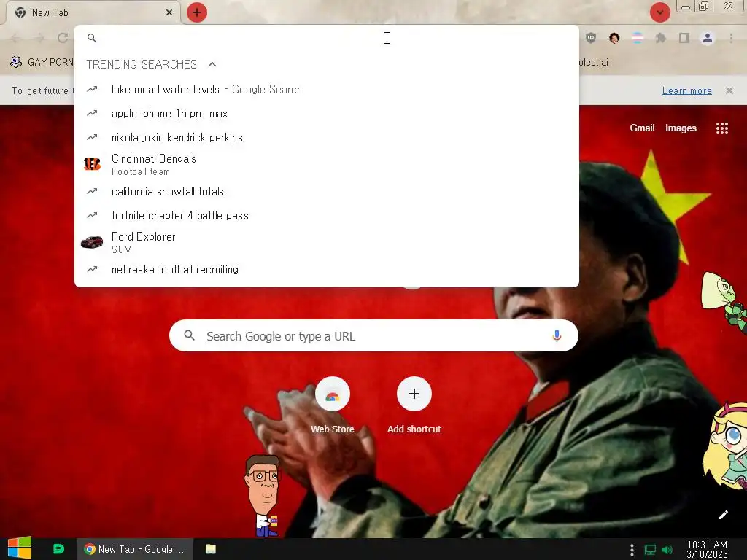Show hidden tray icons via three dots

pyautogui.click(x=632, y=550)
